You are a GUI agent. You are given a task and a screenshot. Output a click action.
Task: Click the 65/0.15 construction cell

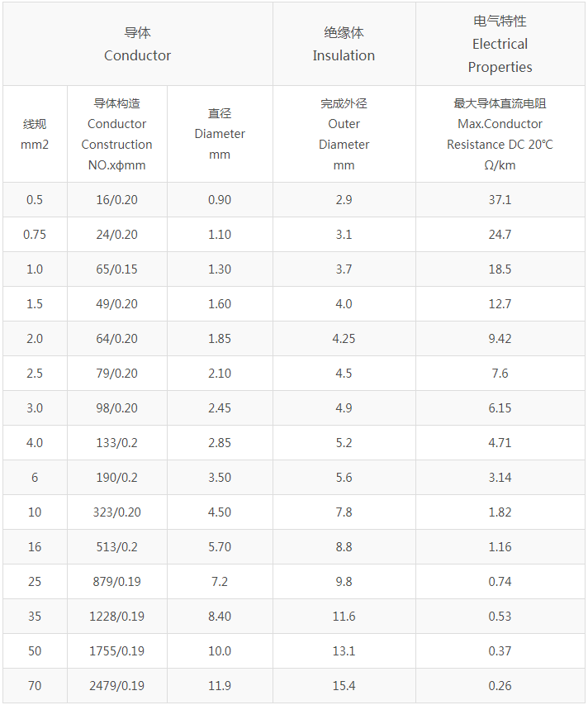pyautogui.click(x=116, y=269)
